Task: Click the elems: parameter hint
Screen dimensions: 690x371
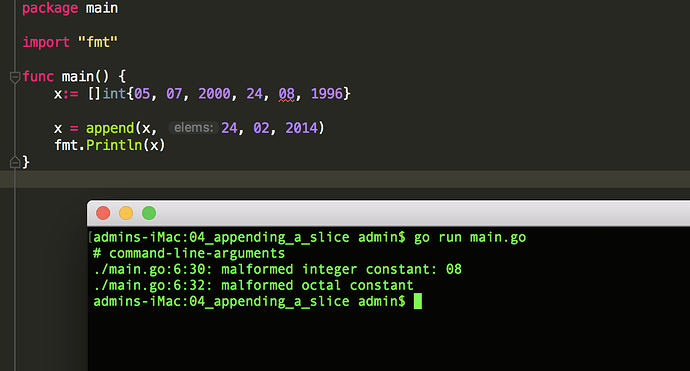Action: click(x=194, y=128)
